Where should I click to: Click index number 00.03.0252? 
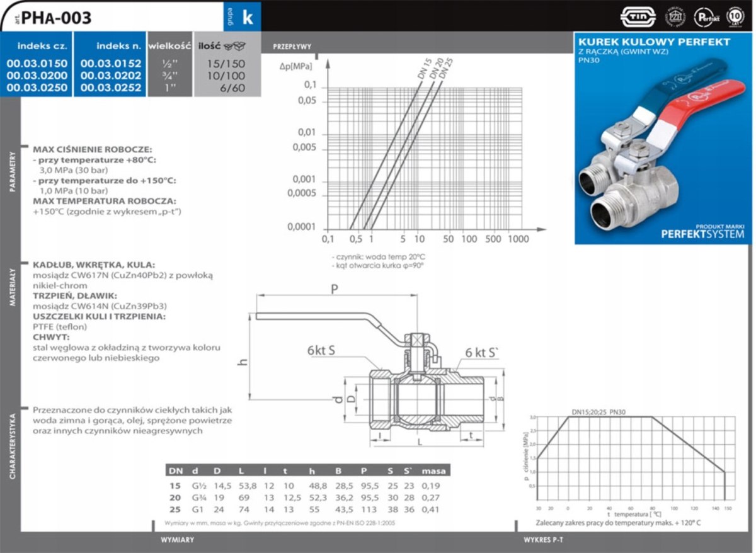(110, 88)
